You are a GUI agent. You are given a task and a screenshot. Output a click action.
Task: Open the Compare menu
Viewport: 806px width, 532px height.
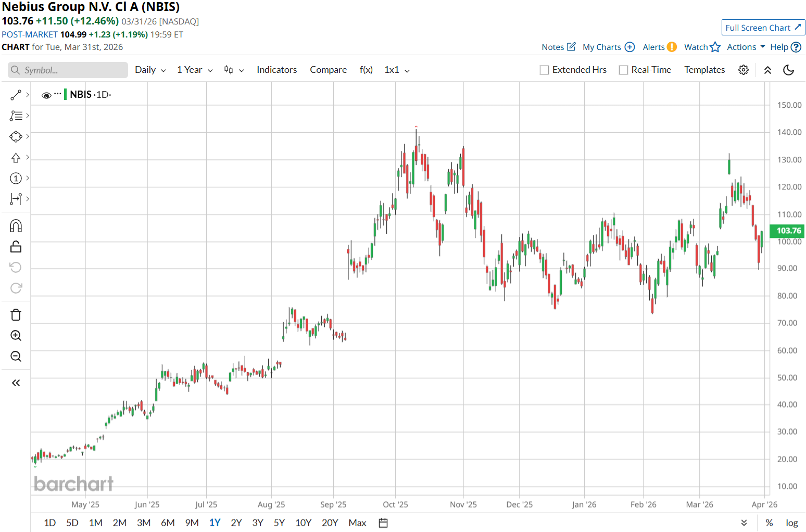pyautogui.click(x=328, y=70)
